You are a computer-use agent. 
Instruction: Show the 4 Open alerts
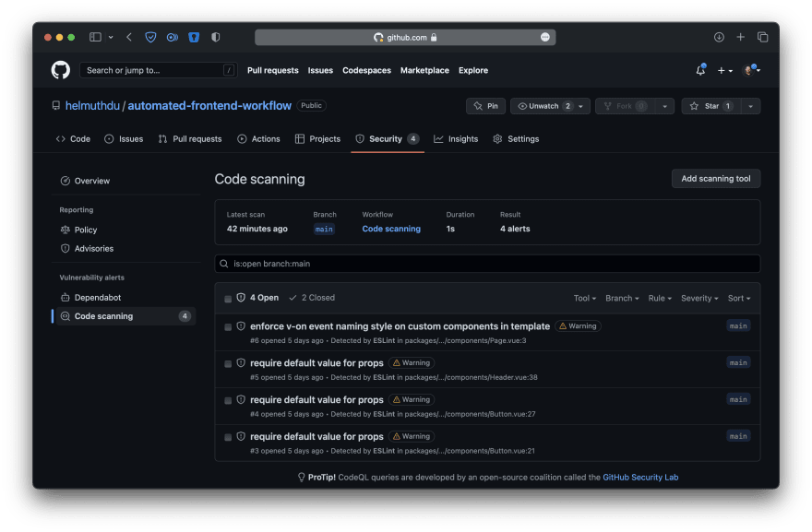point(257,298)
